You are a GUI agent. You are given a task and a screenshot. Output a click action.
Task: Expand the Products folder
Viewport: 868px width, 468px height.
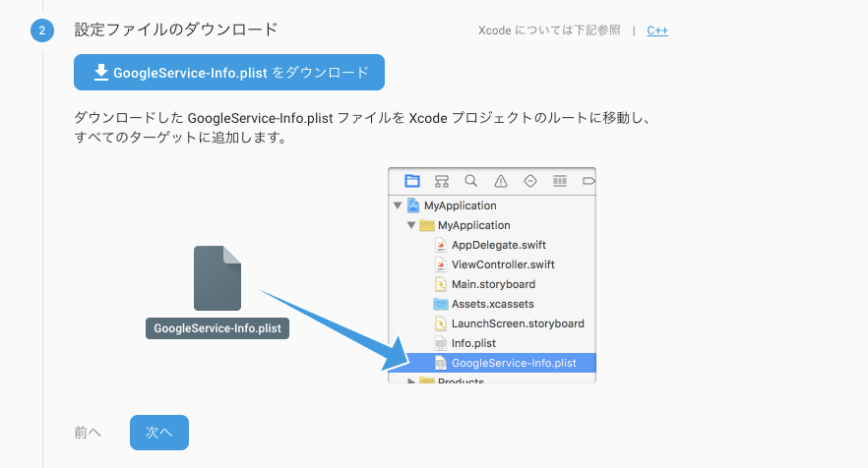(410, 380)
